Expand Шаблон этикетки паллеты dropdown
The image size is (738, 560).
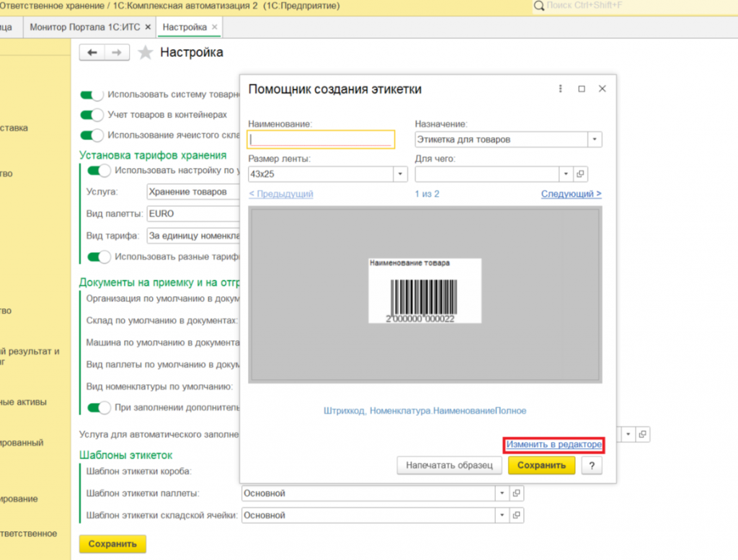[x=502, y=494]
